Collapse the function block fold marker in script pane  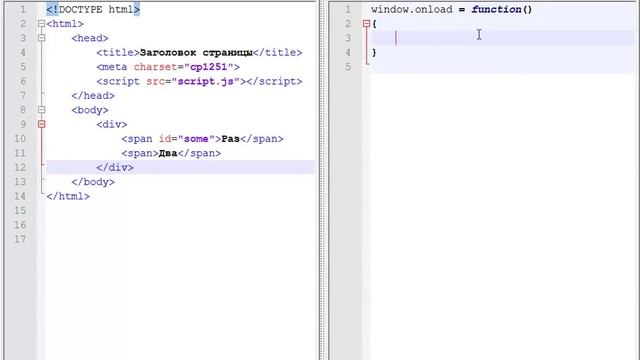pos(366,24)
